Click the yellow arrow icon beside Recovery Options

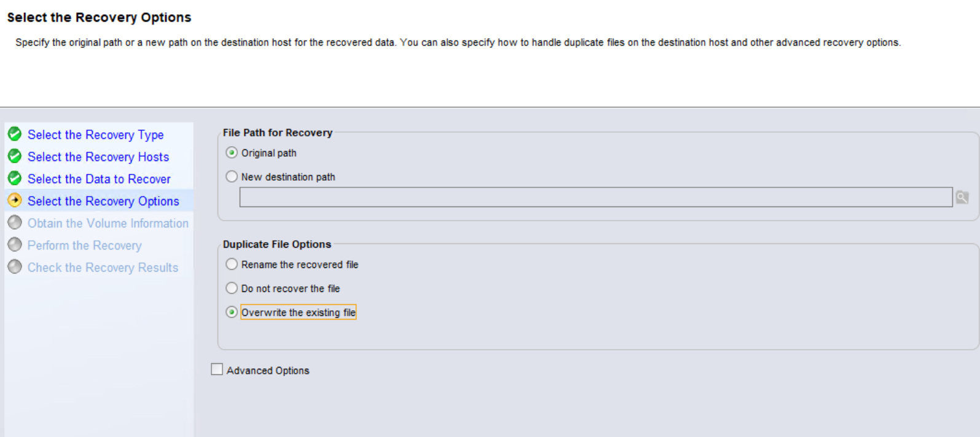(15, 200)
